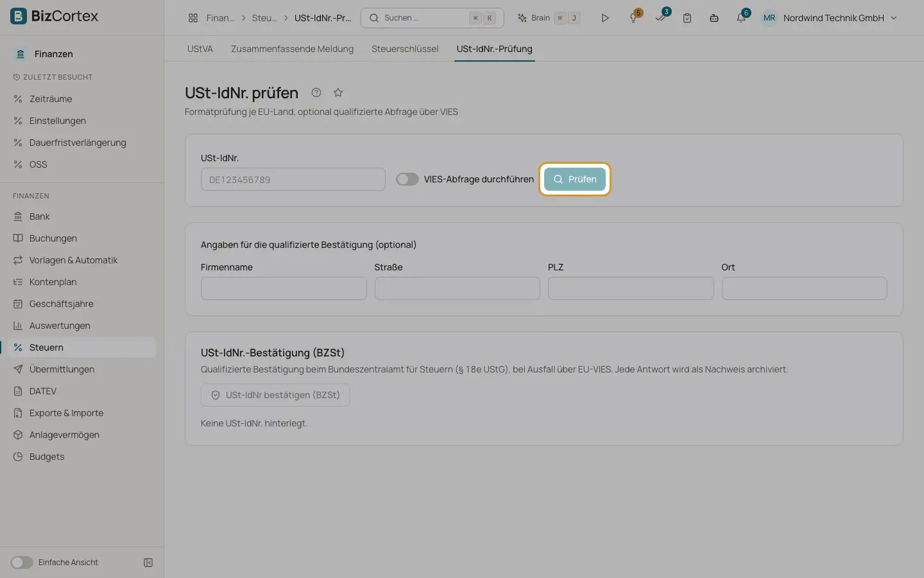Focus the USt-IdNr. input field
The image size is (924, 578).
293,180
